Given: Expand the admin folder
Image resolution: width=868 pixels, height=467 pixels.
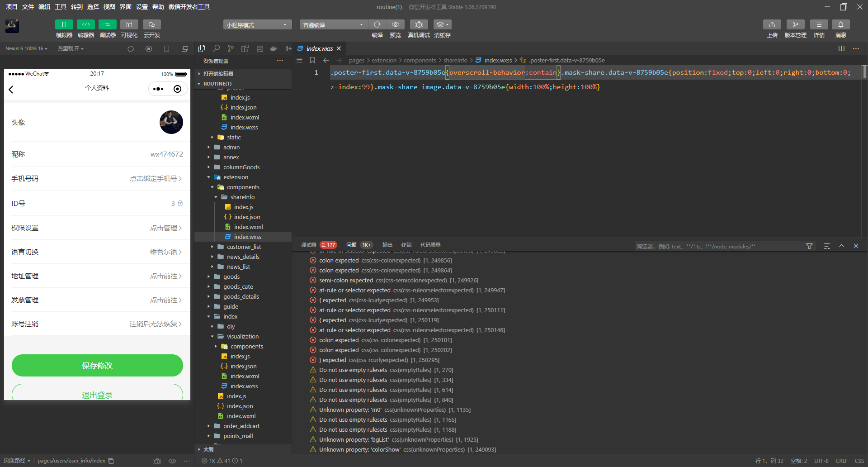Looking at the screenshot, I should pyautogui.click(x=231, y=147).
